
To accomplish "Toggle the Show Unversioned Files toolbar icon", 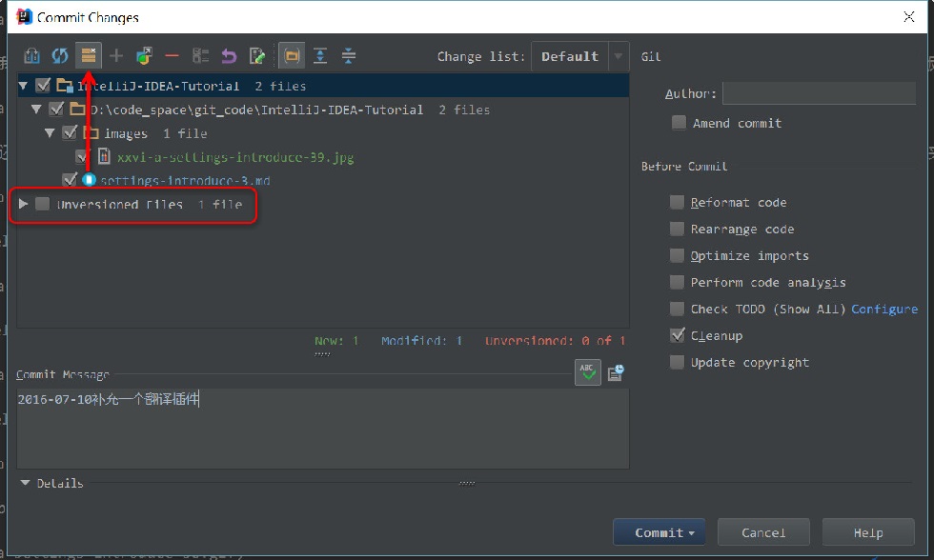I will [x=88, y=56].
